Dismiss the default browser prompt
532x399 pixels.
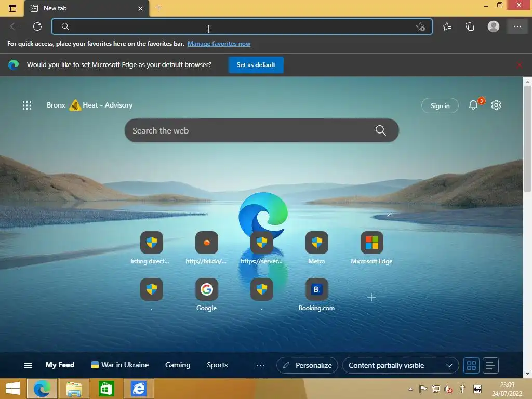click(x=519, y=65)
